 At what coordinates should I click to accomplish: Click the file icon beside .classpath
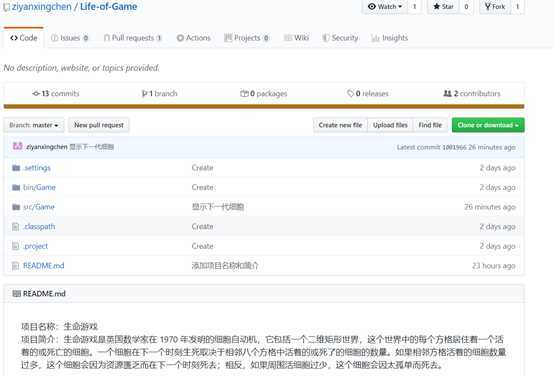(x=16, y=227)
